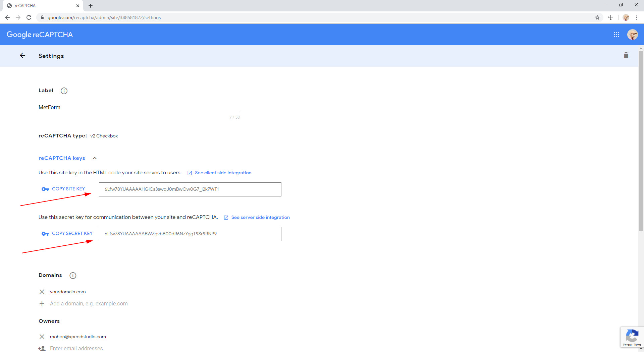Click the v2 Checkbox type text
The width and height of the screenshot is (644, 352).
click(x=104, y=136)
